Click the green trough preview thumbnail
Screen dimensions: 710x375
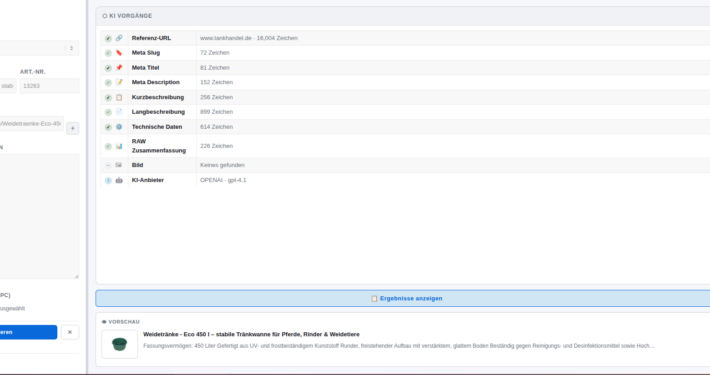pyautogui.click(x=120, y=344)
